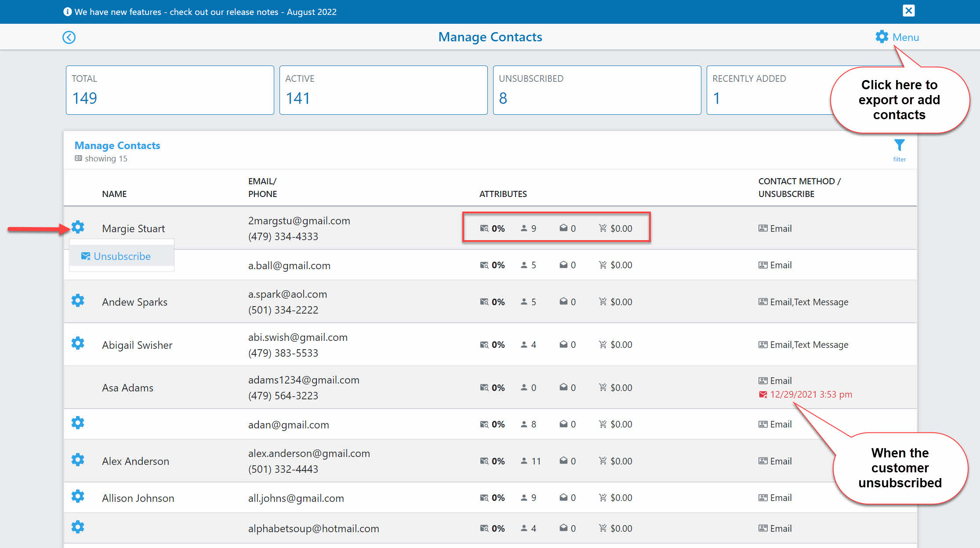The image size is (980, 548).
Task: Open gear options for Alex Anderson
Action: 78,460
